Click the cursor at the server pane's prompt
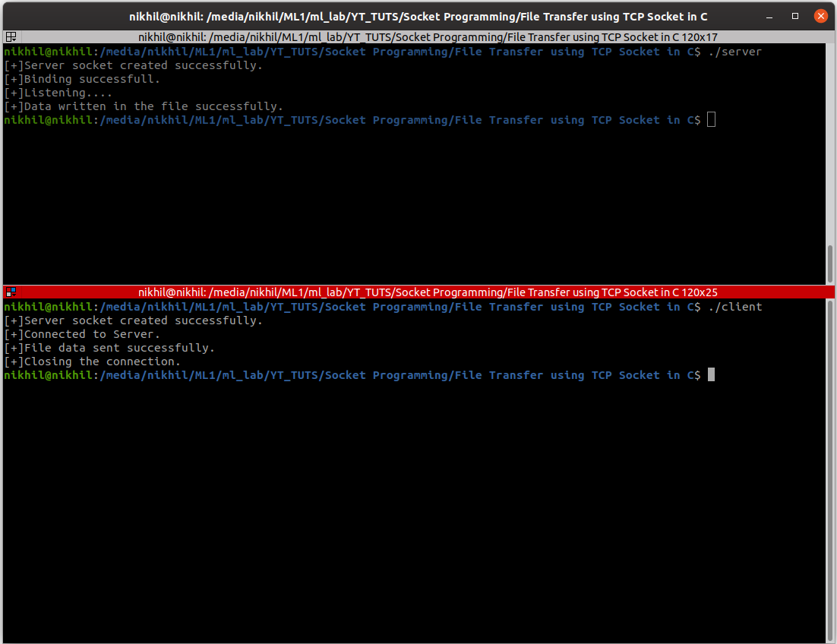The image size is (837, 644). (711, 119)
